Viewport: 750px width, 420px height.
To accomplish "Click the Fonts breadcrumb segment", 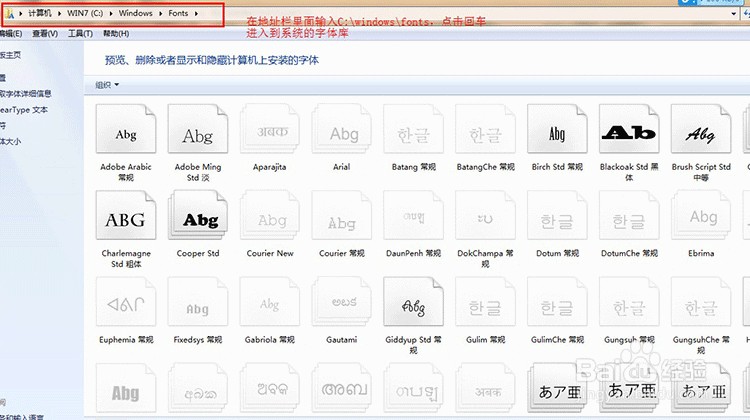I will click(x=178, y=13).
